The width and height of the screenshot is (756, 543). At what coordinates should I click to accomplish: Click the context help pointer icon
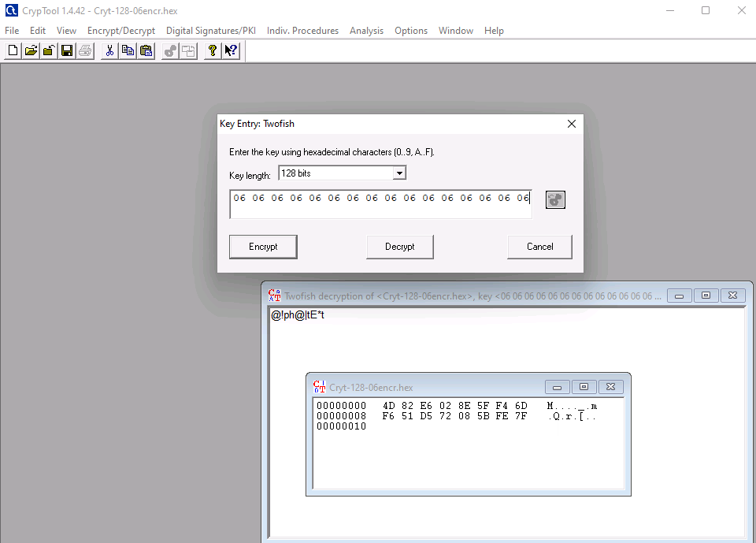230,51
